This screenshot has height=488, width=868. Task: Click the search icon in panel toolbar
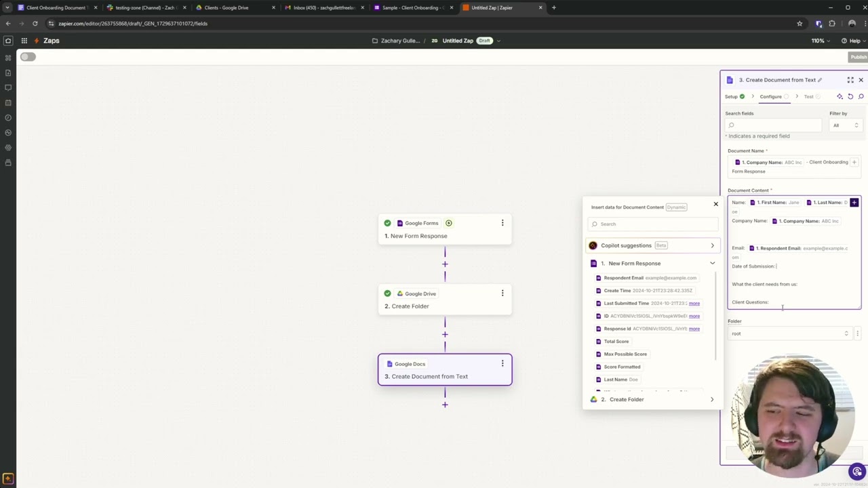(861, 96)
